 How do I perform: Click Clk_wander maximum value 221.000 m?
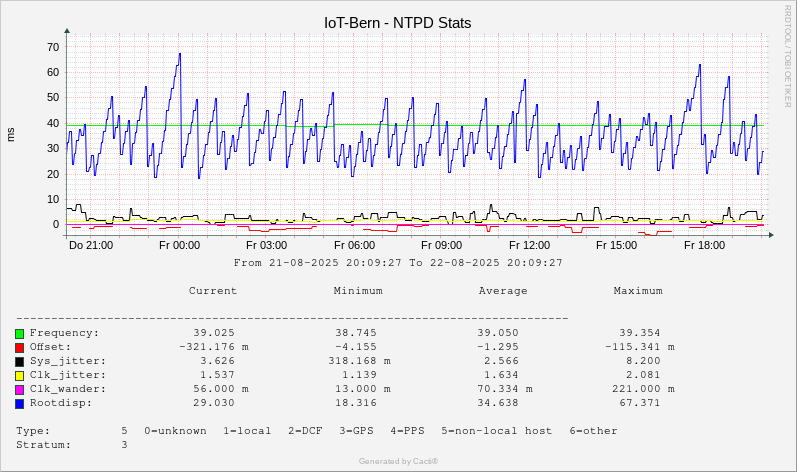(643, 389)
